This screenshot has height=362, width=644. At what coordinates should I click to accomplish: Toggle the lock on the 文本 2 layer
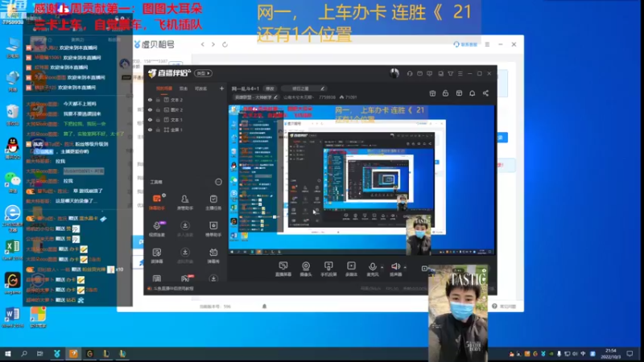(x=158, y=100)
